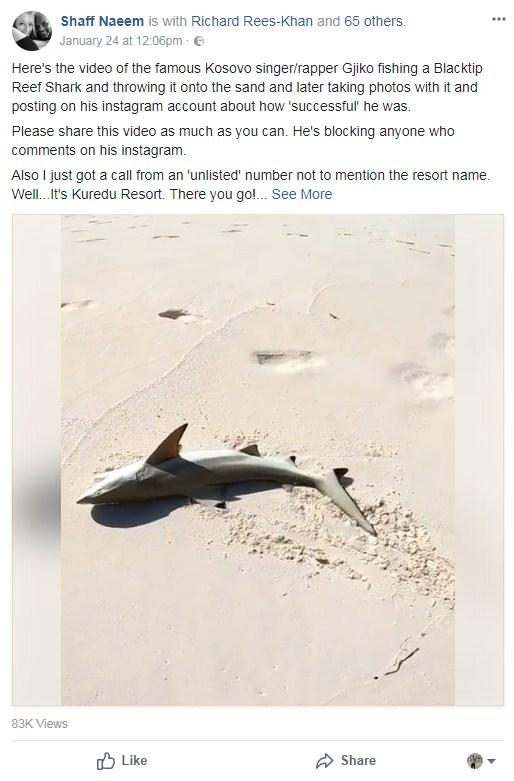514x781 pixels.
Task: Click the left blurred video margin
Action: (x=37, y=460)
